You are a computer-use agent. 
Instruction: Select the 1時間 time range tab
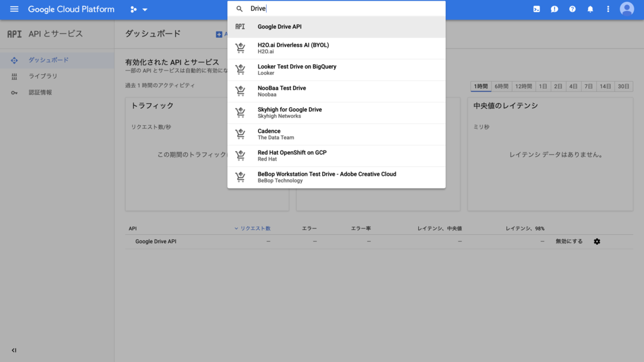click(x=480, y=86)
